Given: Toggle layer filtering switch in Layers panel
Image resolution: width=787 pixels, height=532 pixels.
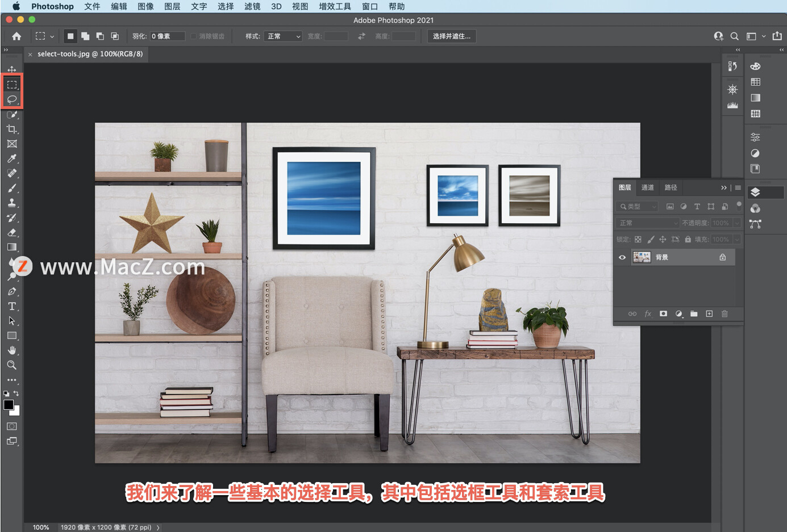Looking at the screenshot, I should click(x=739, y=205).
